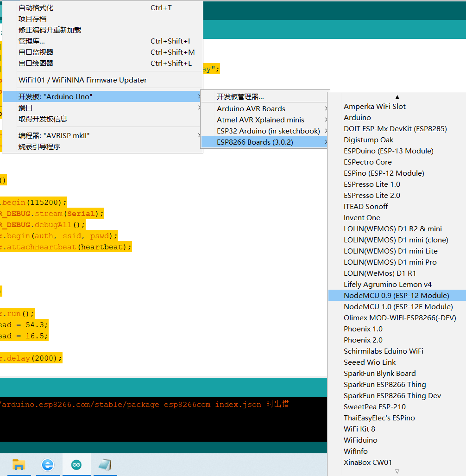Click the Blinker.delay(2000) code line

coord(31,358)
